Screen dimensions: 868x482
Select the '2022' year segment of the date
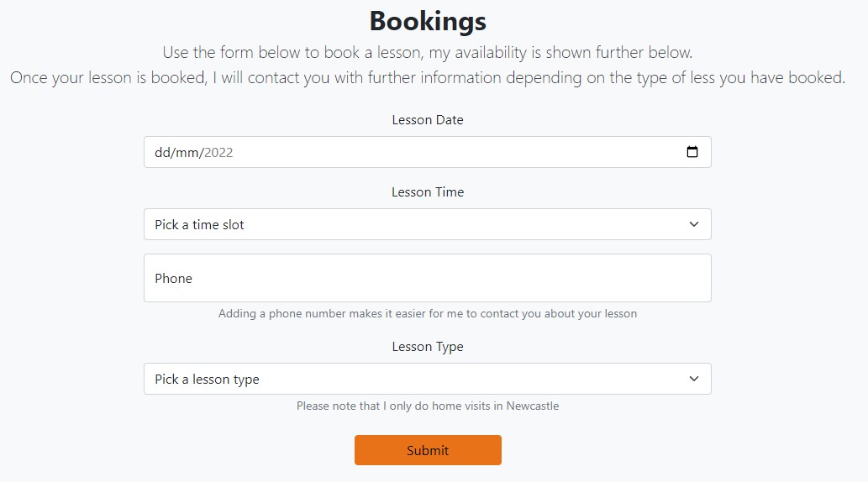pyautogui.click(x=218, y=153)
